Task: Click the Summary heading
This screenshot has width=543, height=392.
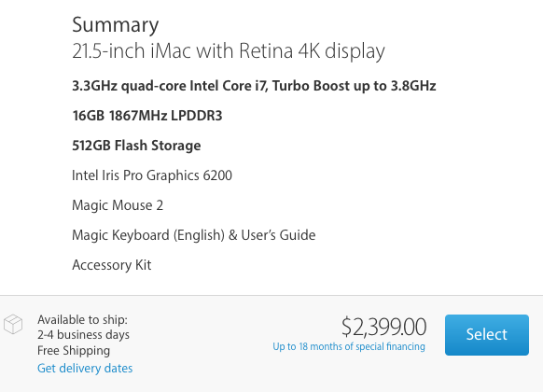Action: pyautogui.click(x=116, y=25)
